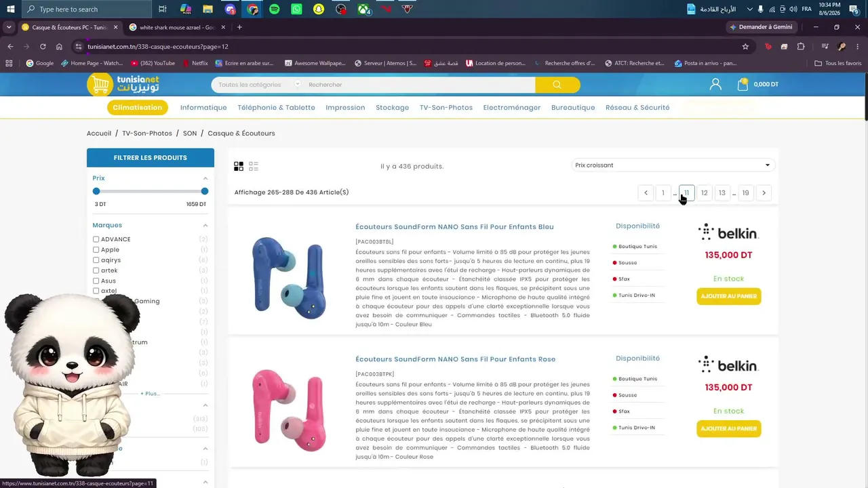Open the Toutes les catégories dropdown
This screenshot has height=488, width=868.
pos(258,85)
